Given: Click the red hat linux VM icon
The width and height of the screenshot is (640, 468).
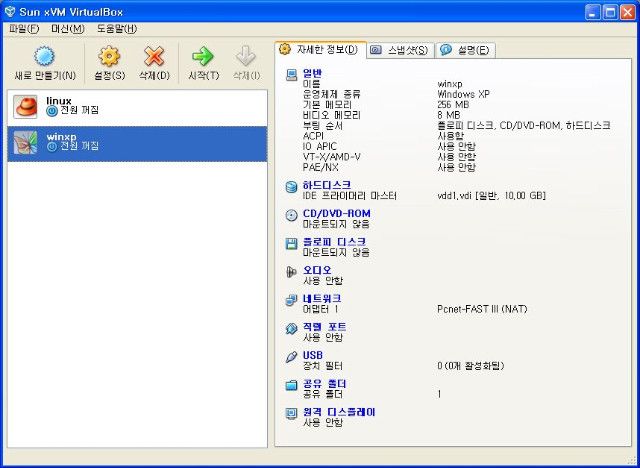Looking at the screenshot, I should pyautogui.click(x=25, y=107).
